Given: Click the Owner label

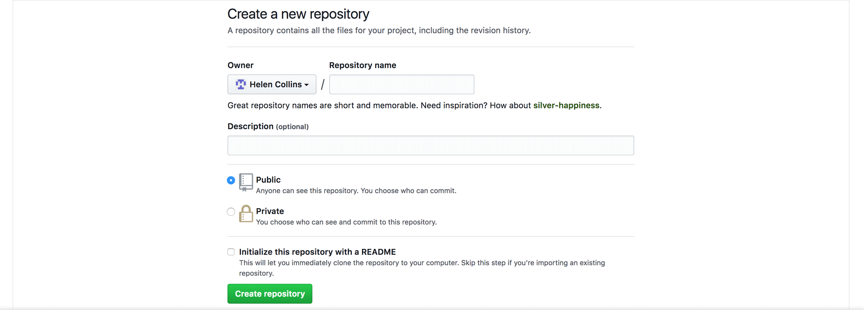Looking at the screenshot, I should click(240, 65).
